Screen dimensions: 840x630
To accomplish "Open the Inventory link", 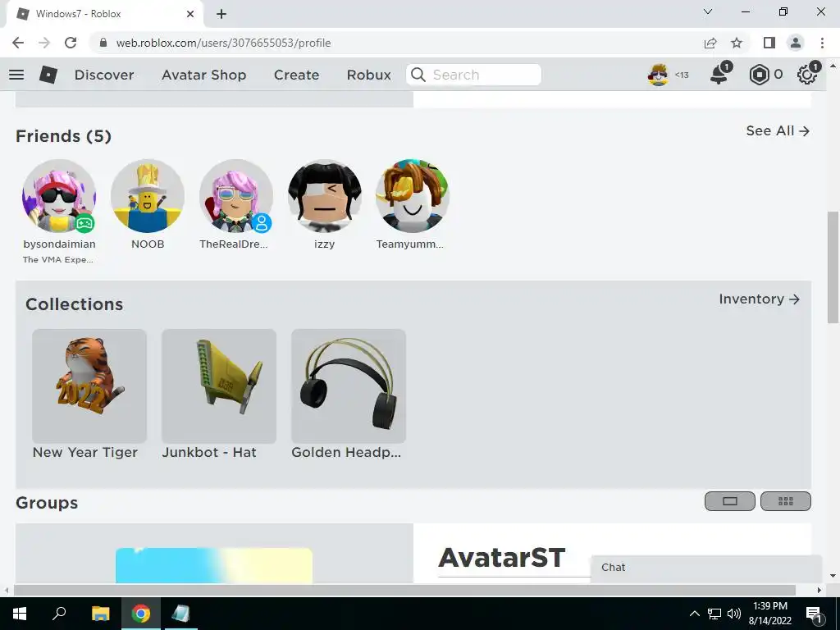I will [759, 299].
